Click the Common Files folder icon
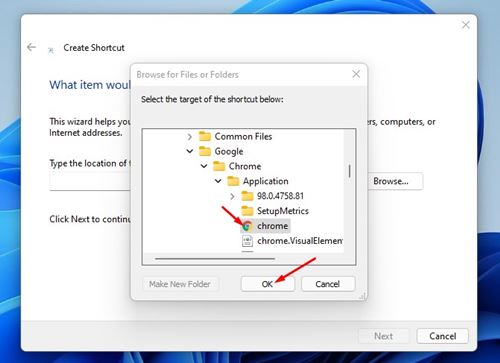This screenshot has width=500, height=363. pos(205,136)
